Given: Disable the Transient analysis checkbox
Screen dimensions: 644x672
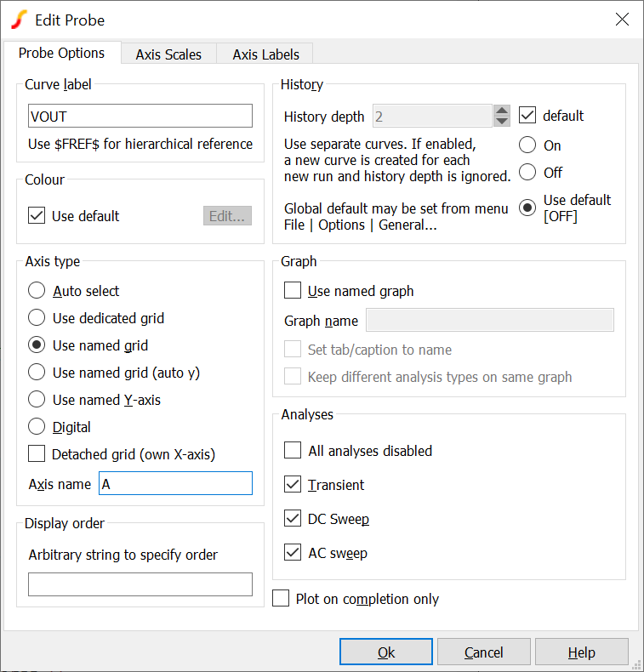Looking at the screenshot, I should coord(293,485).
